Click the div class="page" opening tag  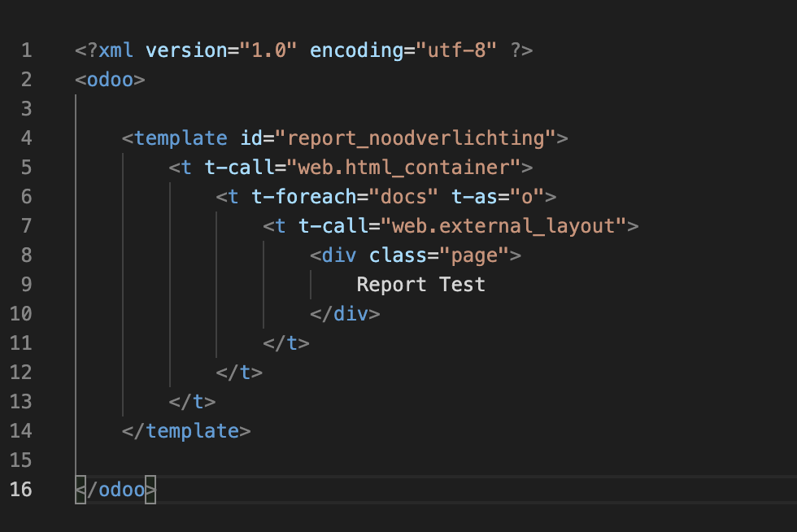coord(416,255)
